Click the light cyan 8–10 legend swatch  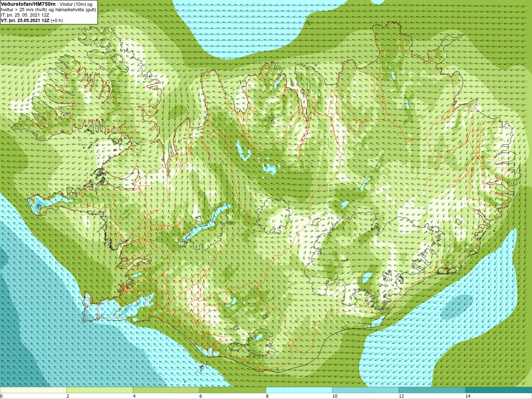(x=299, y=390)
